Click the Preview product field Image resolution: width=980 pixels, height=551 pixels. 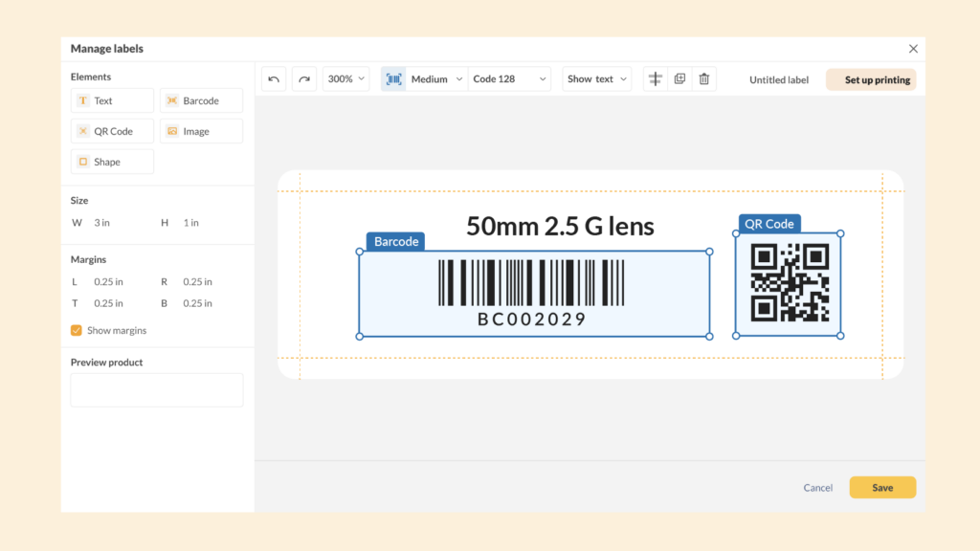point(157,390)
